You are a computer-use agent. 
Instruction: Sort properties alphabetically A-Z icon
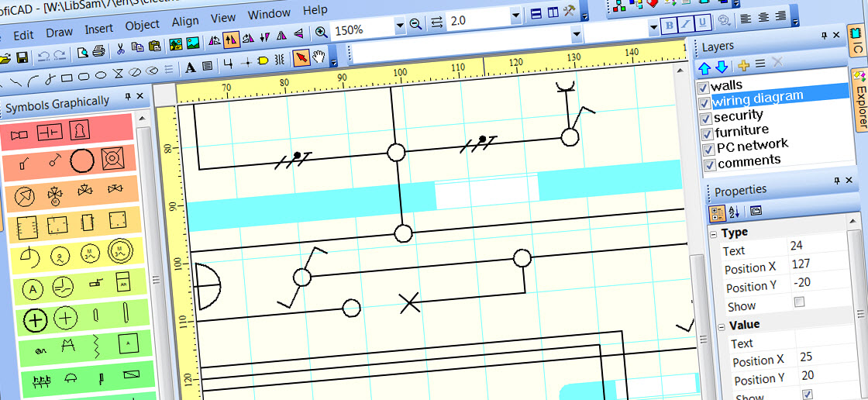point(735,211)
